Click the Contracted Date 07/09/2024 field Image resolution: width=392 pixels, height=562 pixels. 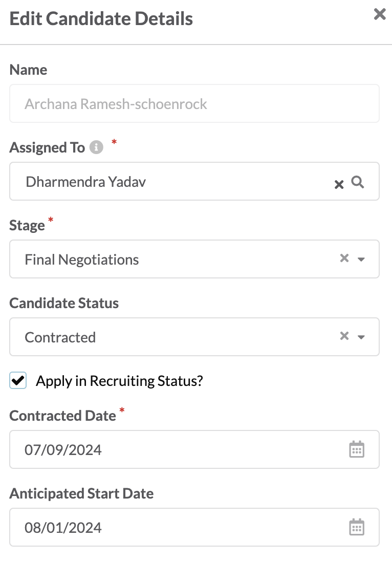[194, 449]
